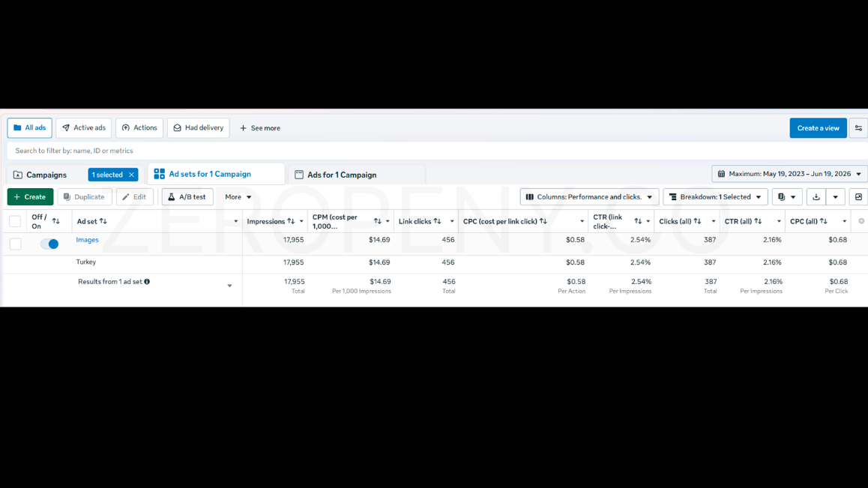868x488 pixels.
Task: Click See more views
Action: pyautogui.click(x=260, y=128)
